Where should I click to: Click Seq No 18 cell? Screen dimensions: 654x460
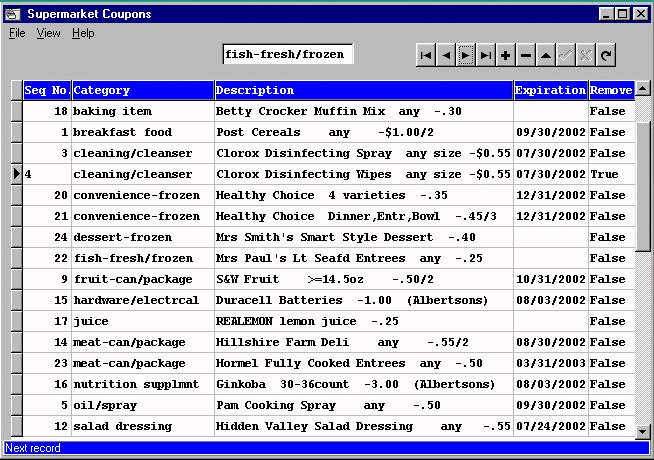click(x=47, y=111)
